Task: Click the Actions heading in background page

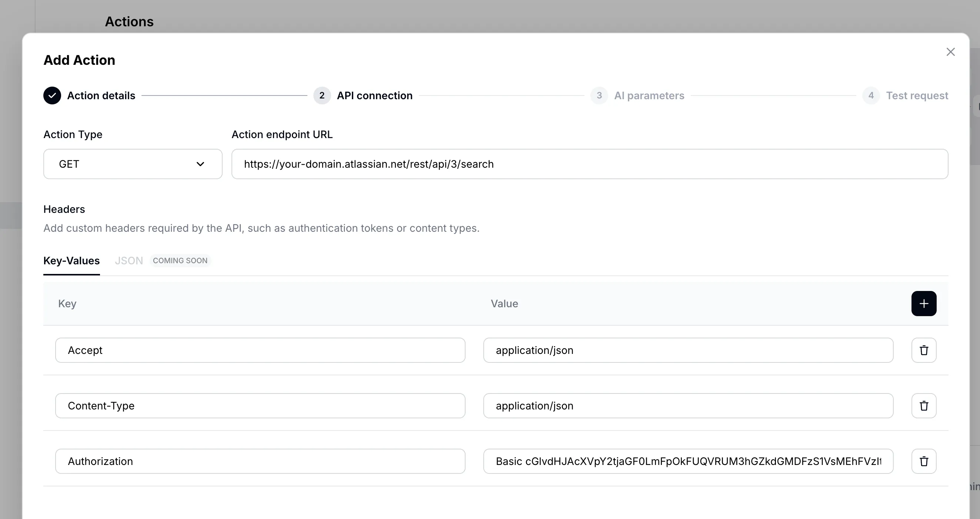Action: pos(129,22)
